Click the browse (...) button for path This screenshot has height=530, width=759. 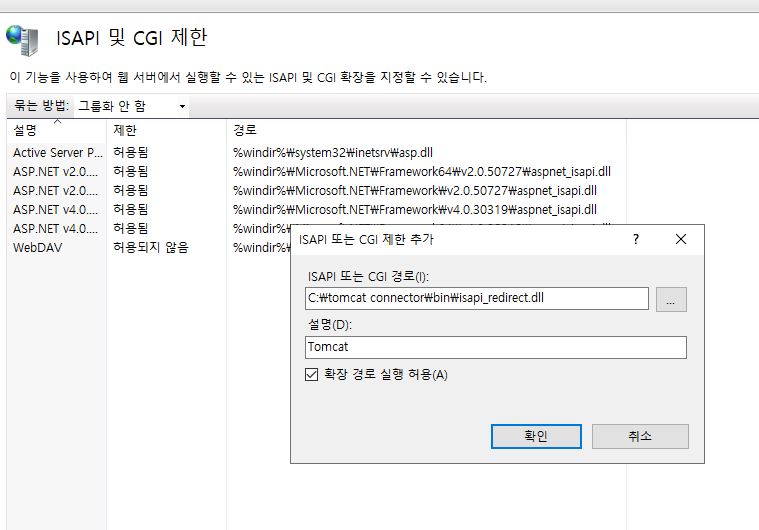[x=671, y=300]
